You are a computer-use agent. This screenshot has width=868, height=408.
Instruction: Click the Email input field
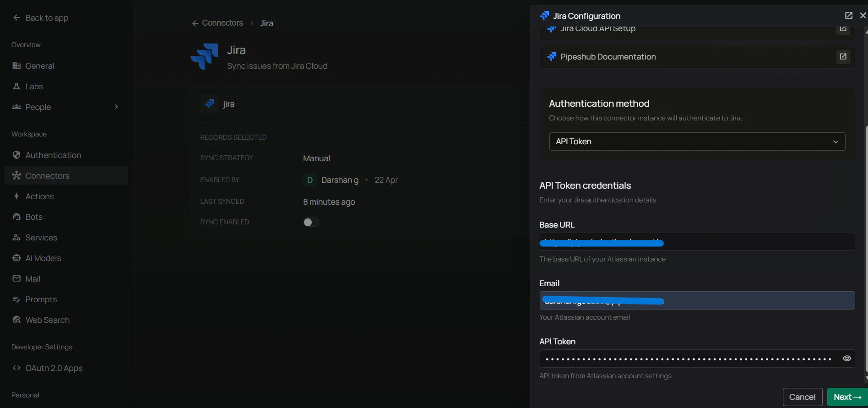pos(697,300)
